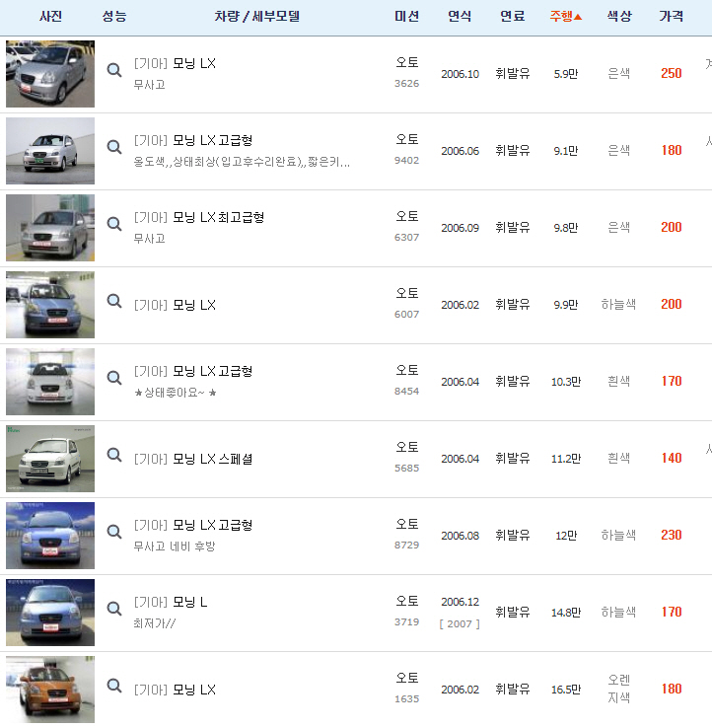Click the price 250
Image resolution: width=712 pixels, height=728 pixels.
click(x=672, y=73)
